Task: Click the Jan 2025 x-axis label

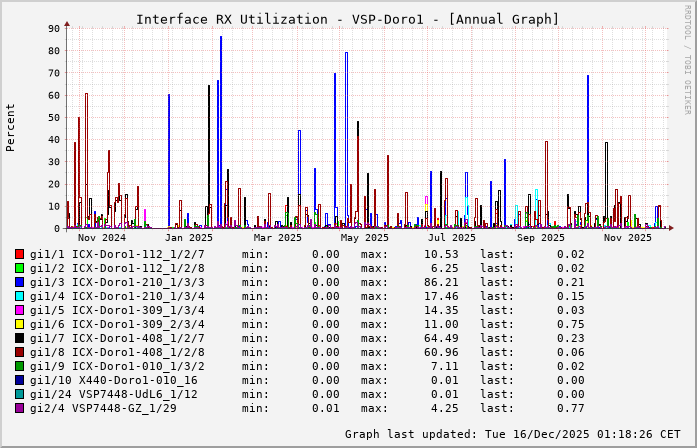Action: tap(189, 238)
